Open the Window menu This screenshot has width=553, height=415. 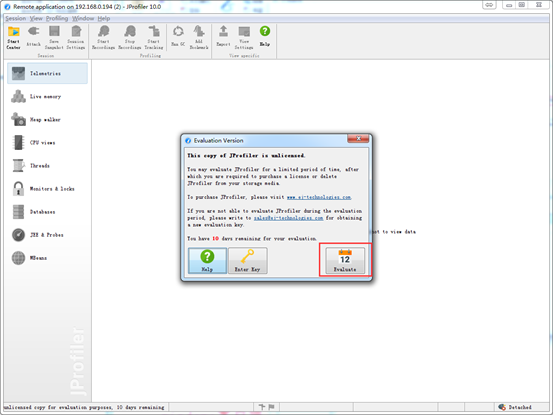83,18
